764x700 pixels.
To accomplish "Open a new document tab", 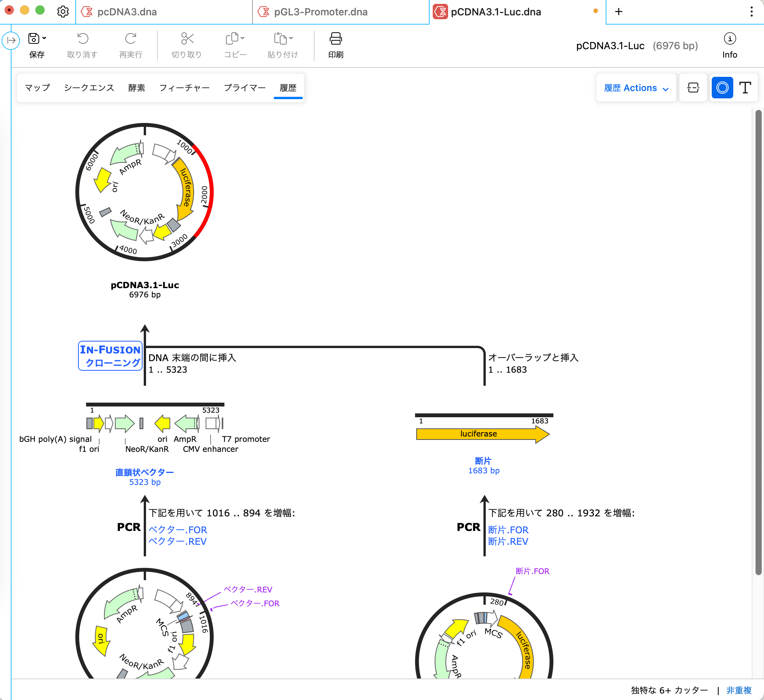I will click(618, 12).
